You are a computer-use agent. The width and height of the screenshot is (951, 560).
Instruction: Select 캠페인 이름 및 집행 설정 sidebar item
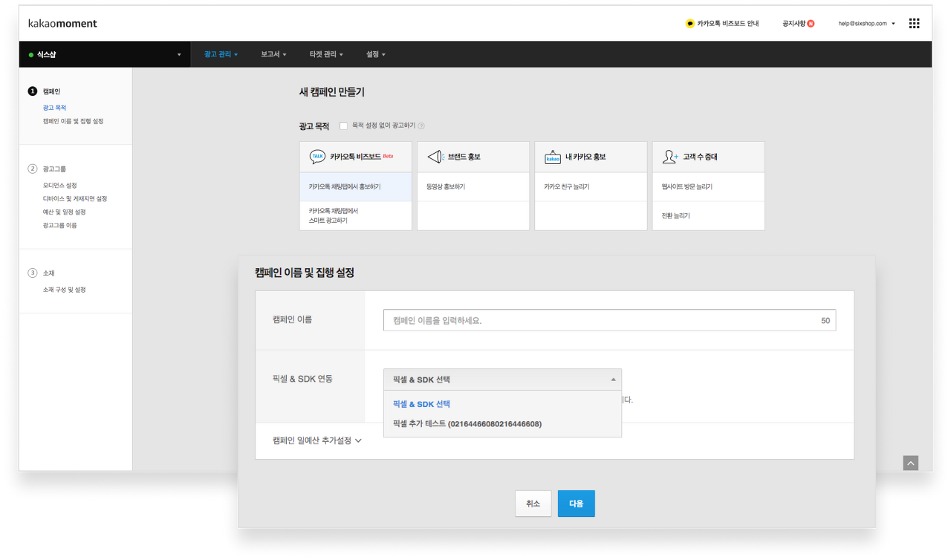73,121
